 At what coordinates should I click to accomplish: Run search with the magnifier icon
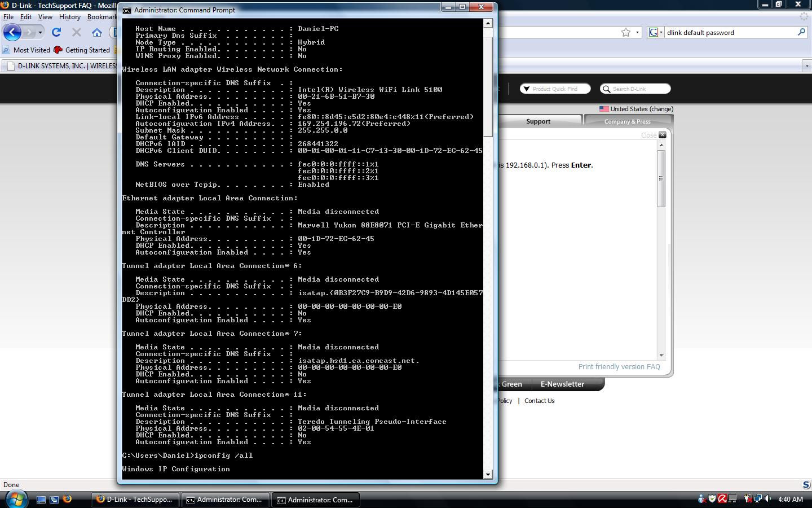coord(801,32)
